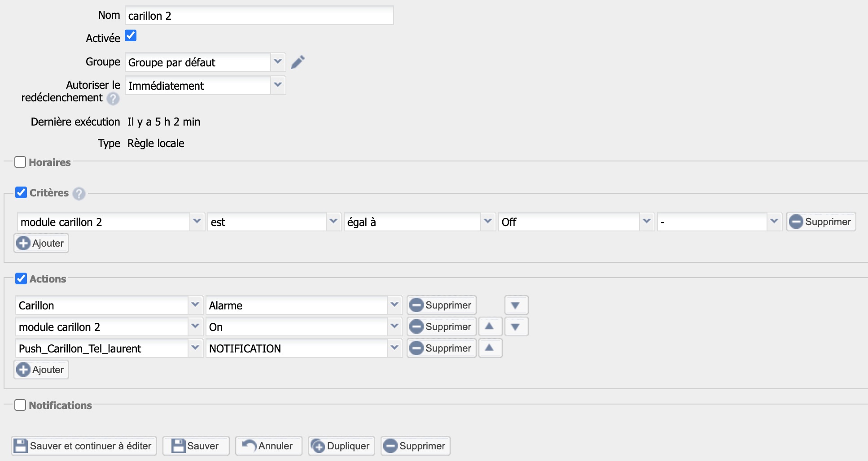This screenshot has width=868, height=461.
Task: Move module carillon 2 action up
Action: (490, 326)
